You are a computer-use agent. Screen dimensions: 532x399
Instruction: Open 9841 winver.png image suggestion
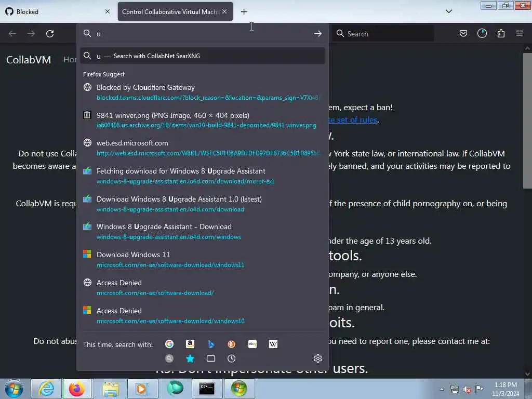coord(203,120)
